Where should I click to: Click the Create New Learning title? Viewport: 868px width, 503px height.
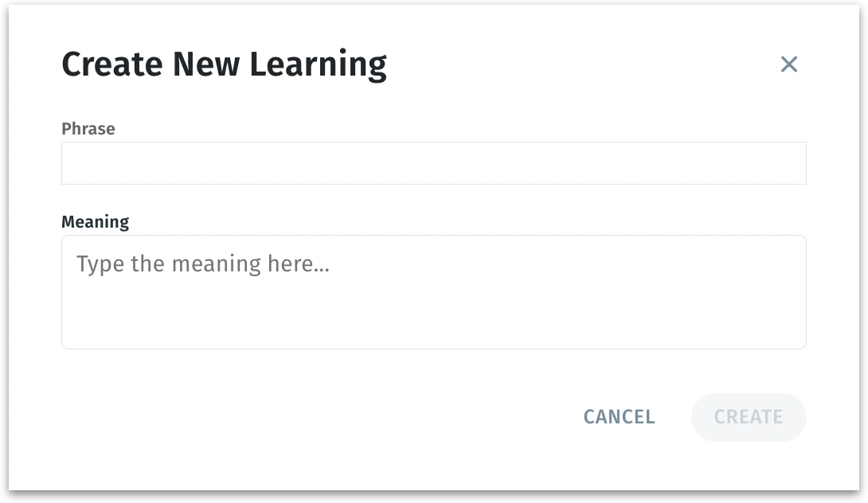[224, 64]
